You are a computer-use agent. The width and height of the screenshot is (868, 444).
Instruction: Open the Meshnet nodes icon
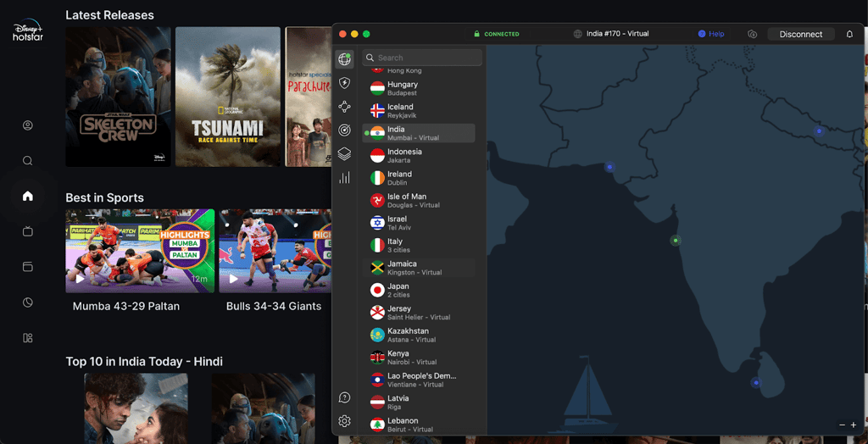[x=344, y=107]
